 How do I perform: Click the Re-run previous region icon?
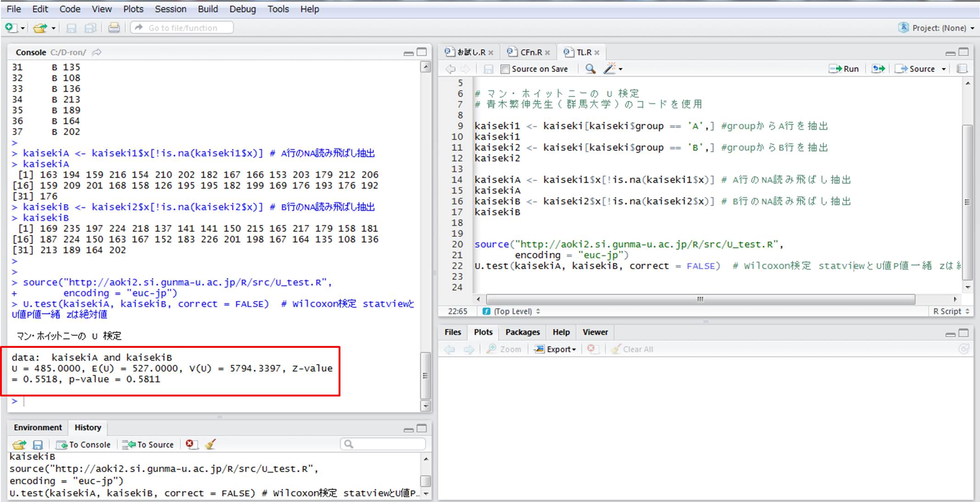point(878,68)
